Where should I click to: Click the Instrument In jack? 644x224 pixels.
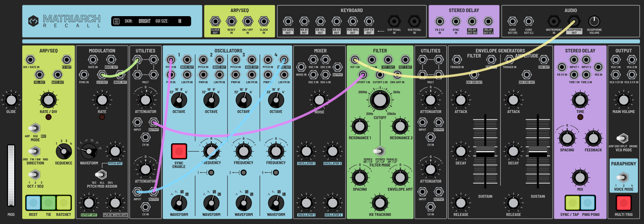click(554, 21)
